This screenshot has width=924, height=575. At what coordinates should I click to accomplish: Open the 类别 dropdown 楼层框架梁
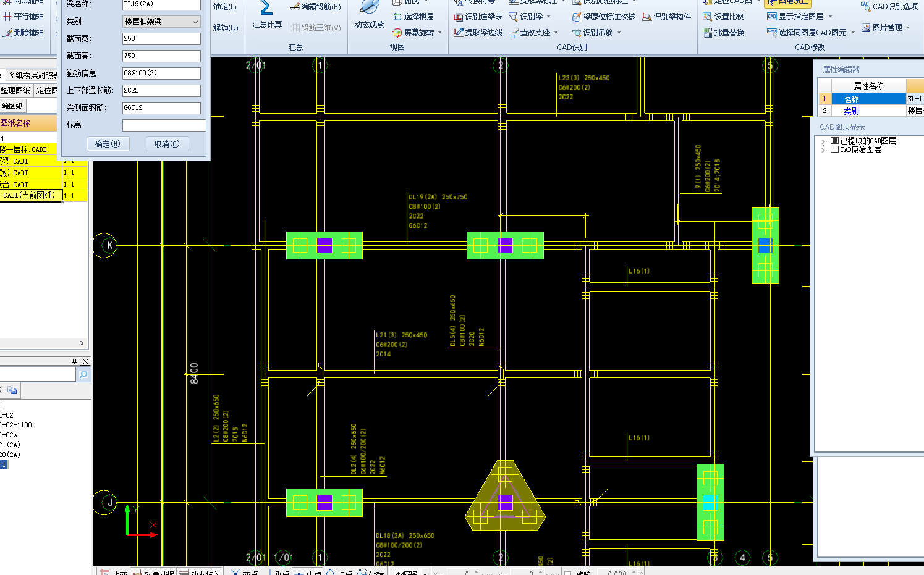(x=161, y=22)
